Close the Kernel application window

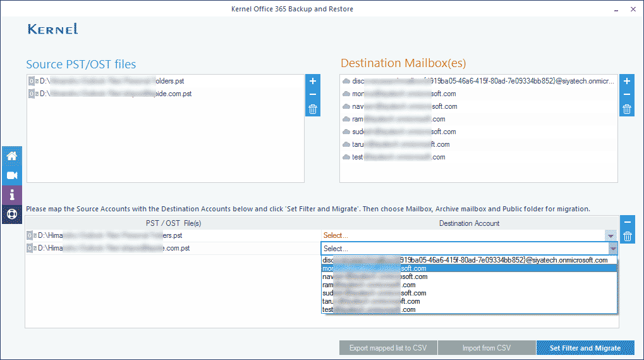tap(633, 9)
